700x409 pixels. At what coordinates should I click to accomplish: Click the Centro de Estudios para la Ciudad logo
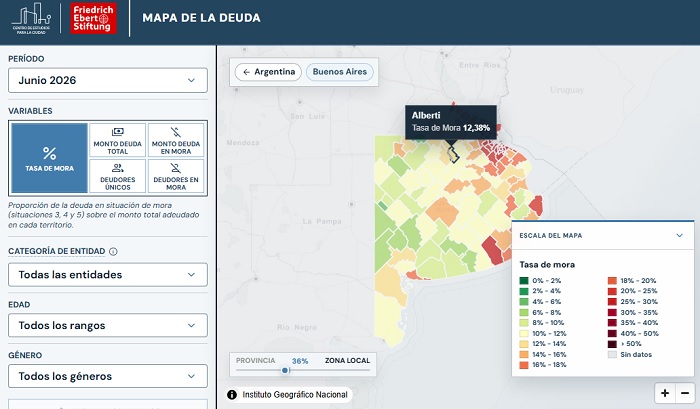click(31, 18)
